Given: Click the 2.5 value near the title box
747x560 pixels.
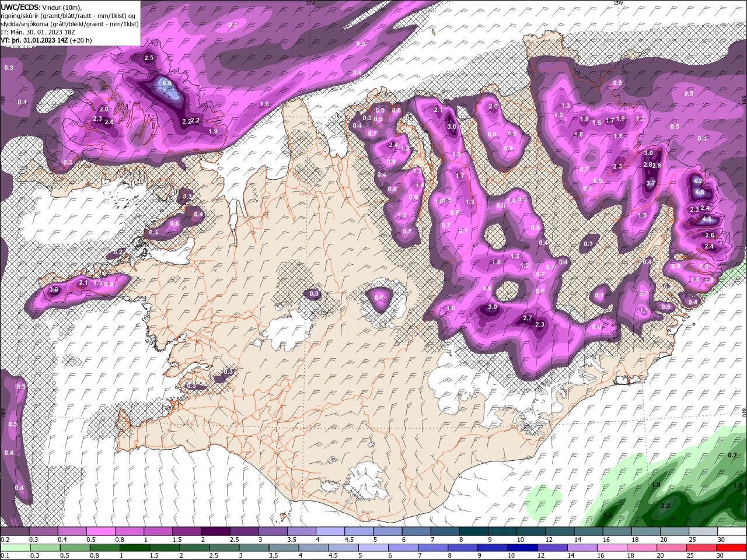Looking at the screenshot, I should click(149, 58).
